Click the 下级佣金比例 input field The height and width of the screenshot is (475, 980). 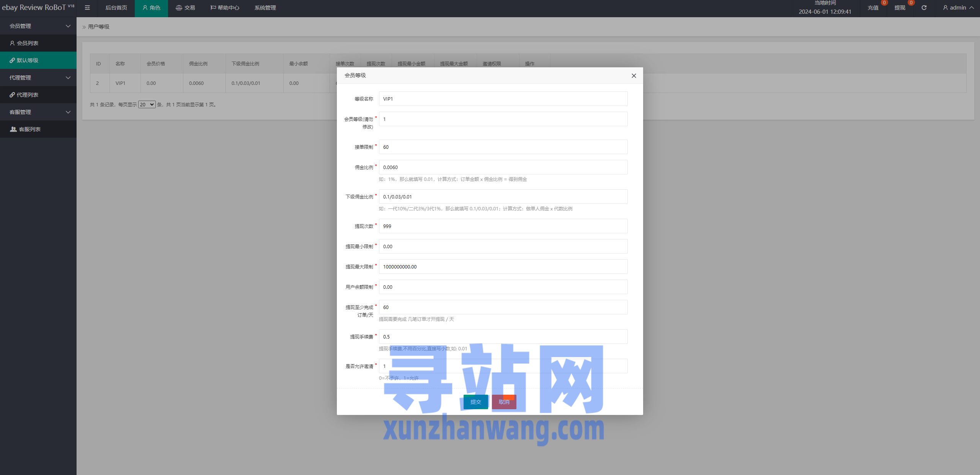503,197
